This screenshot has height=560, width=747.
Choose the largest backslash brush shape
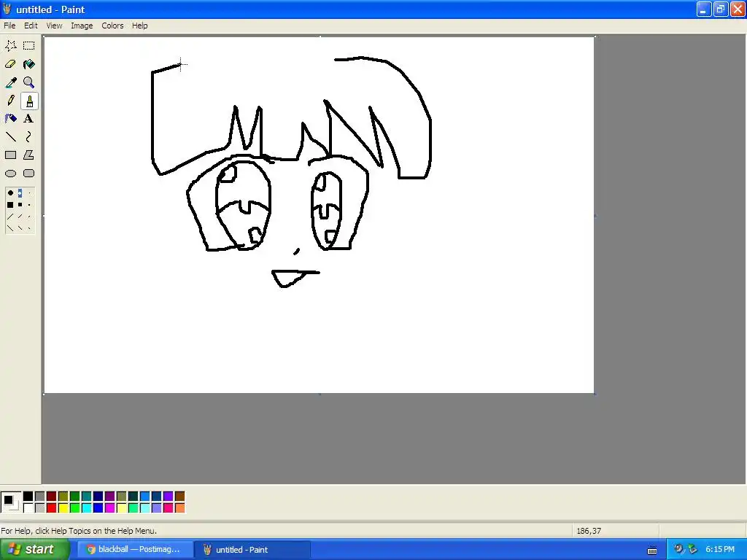[10, 228]
